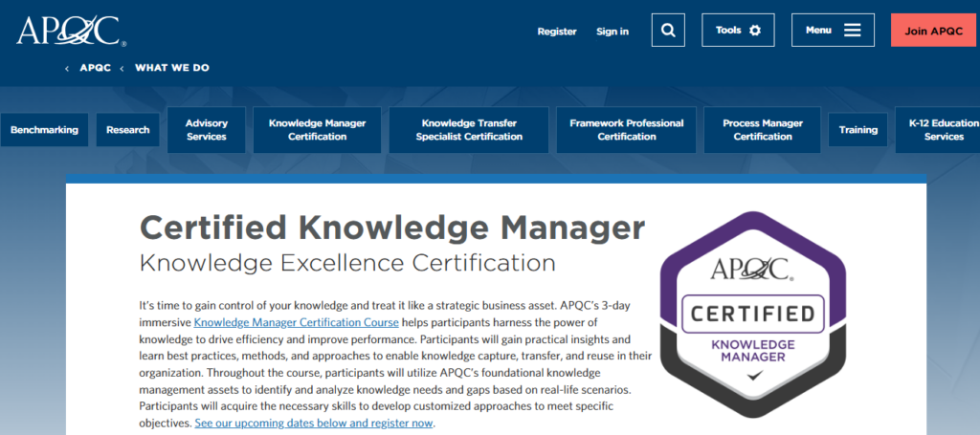This screenshot has width=980, height=435.
Task: Click Knowledge Excellence Certification subtitle
Action: click(x=347, y=263)
